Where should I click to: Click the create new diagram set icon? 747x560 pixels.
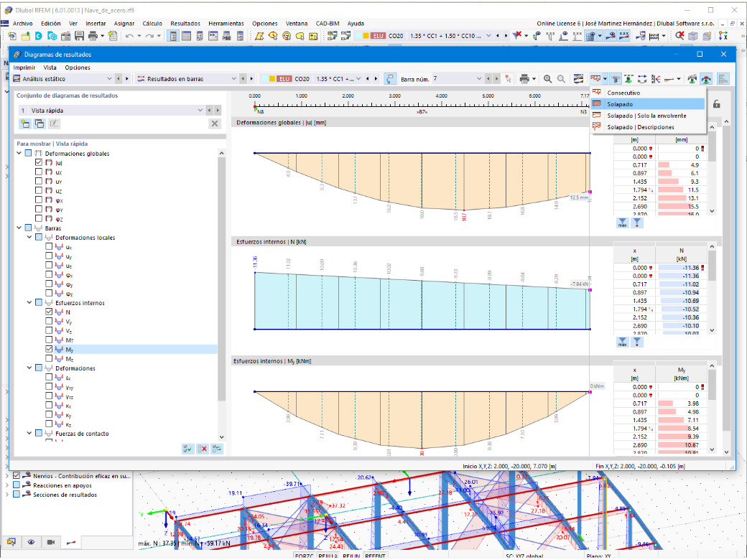24,123
